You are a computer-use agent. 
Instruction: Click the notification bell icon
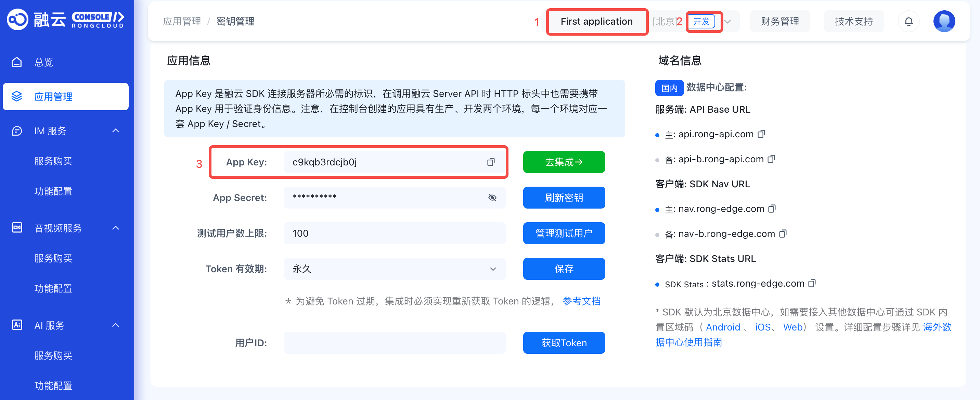(x=908, y=21)
